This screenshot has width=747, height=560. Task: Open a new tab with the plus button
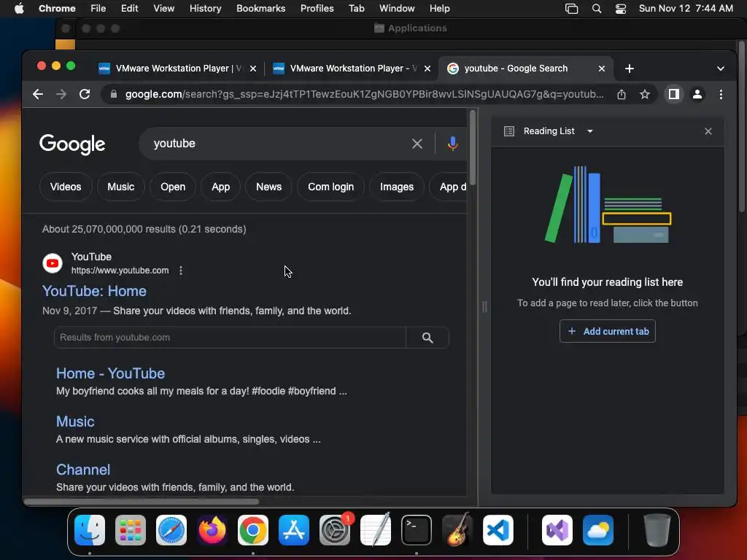coord(630,69)
